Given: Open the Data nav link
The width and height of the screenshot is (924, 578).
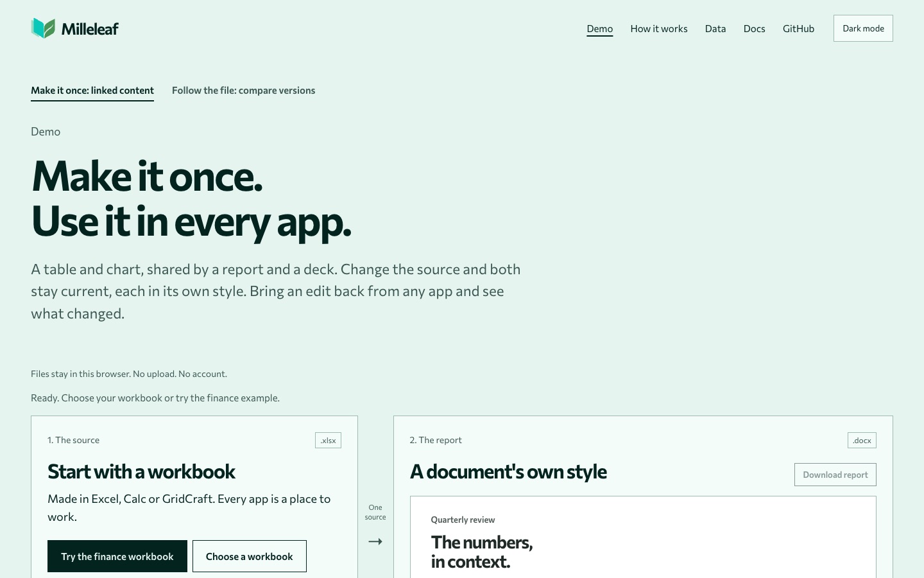Looking at the screenshot, I should (715, 29).
